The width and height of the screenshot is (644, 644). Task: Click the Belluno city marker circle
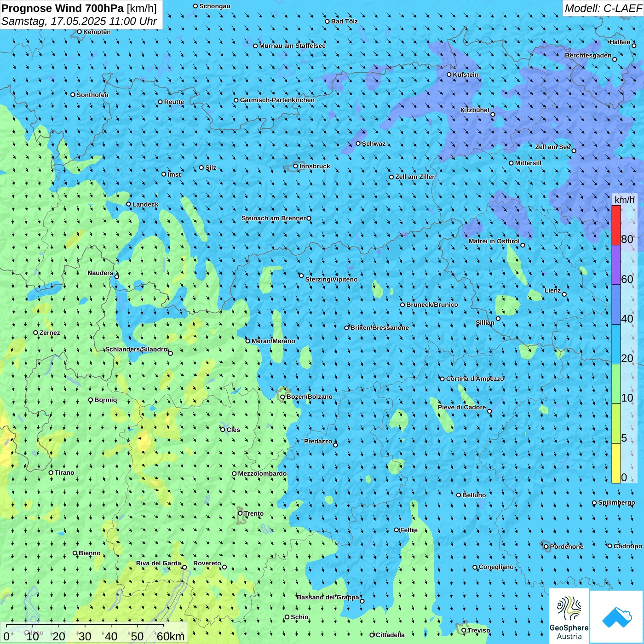click(x=459, y=495)
